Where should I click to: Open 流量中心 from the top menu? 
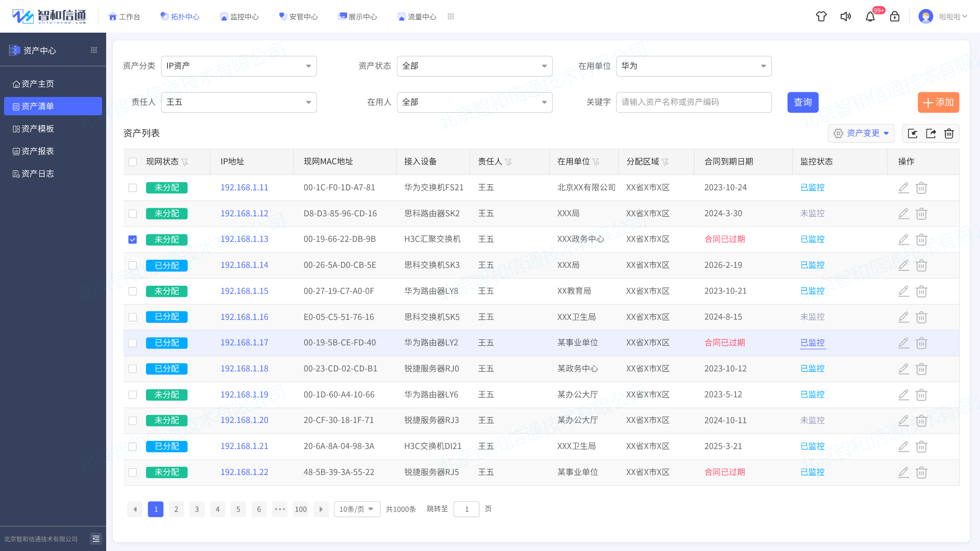point(416,16)
